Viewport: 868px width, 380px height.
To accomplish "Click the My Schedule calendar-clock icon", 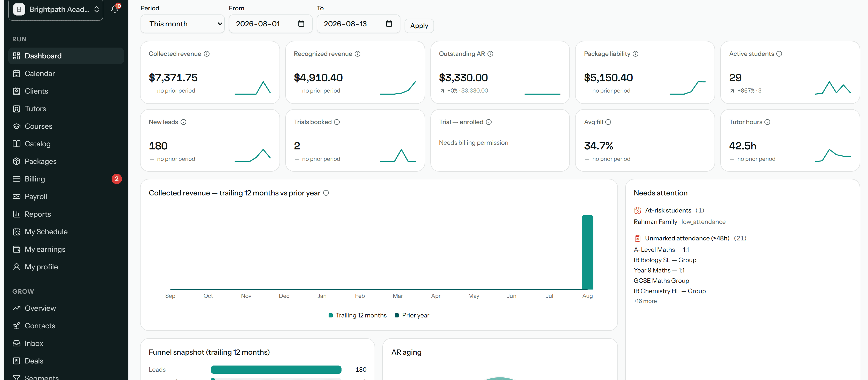I will (x=17, y=232).
